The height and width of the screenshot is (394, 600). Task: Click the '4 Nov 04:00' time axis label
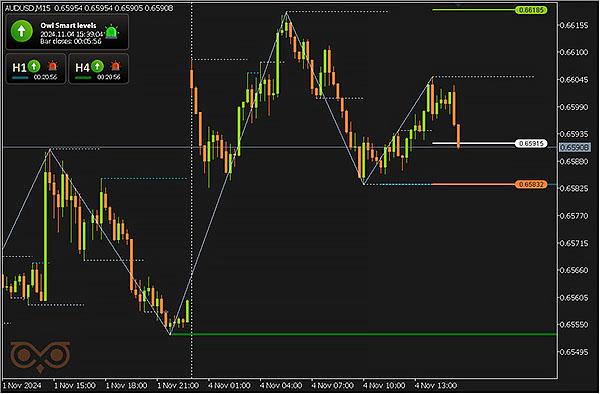tap(281, 386)
